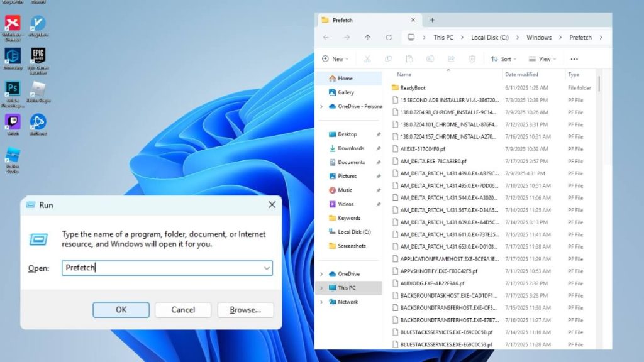Open the Recycle Bin
The width and height of the screenshot is (644, 362).
(x=11, y=3)
